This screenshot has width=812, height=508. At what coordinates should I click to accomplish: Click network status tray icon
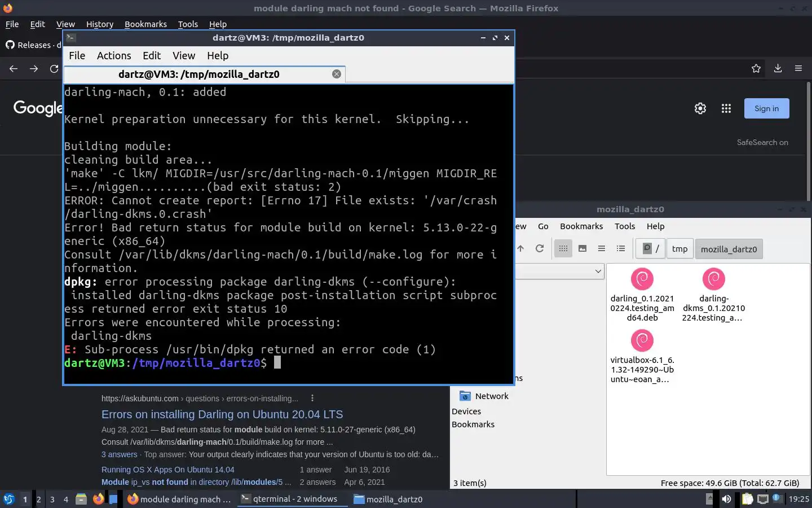(763, 499)
